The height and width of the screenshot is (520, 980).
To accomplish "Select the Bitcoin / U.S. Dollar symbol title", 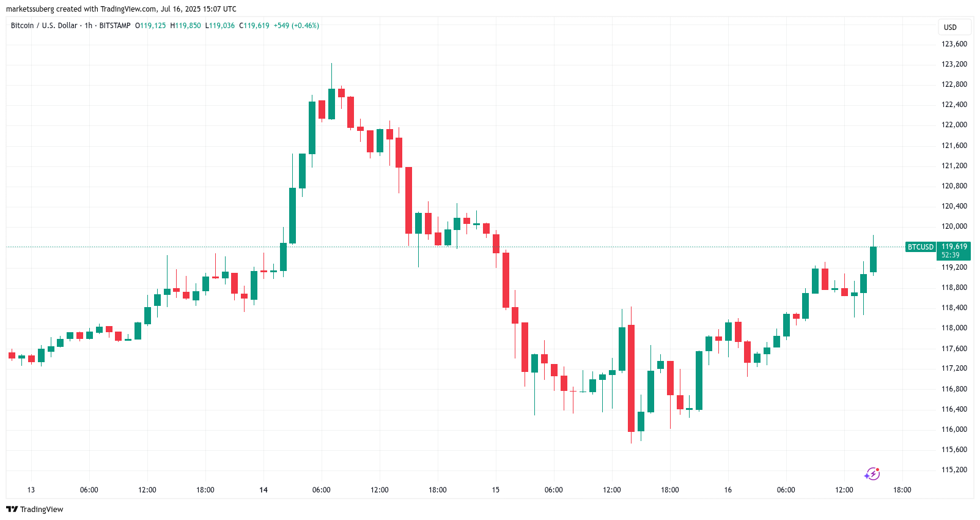I will point(44,26).
